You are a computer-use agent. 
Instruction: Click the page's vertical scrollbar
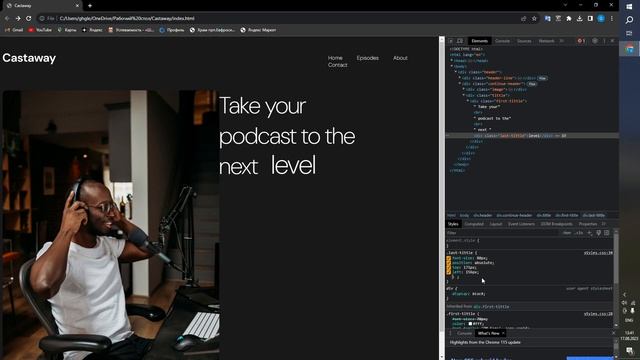coord(442,198)
